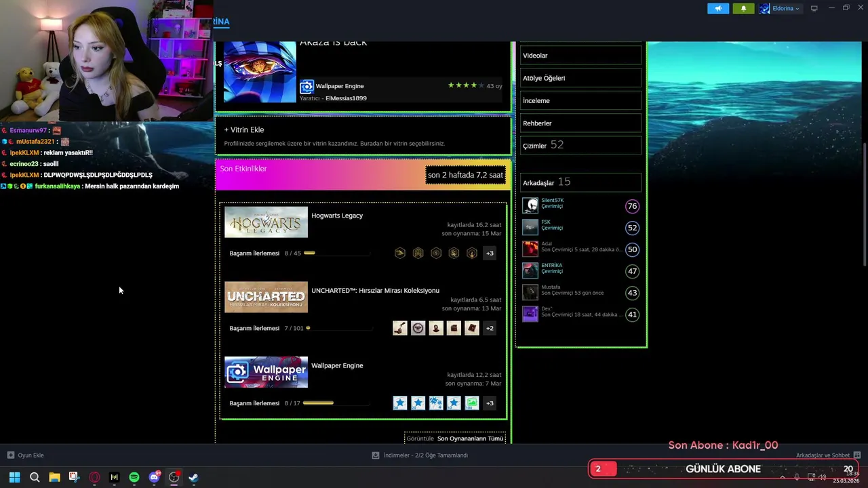The height and width of the screenshot is (488, 868).
Task: View fourth Hogwarts Legacy achievement badge
Action: point(454,253)
